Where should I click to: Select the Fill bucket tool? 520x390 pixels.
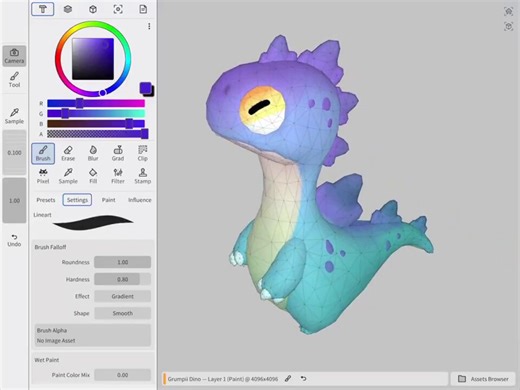93,176
